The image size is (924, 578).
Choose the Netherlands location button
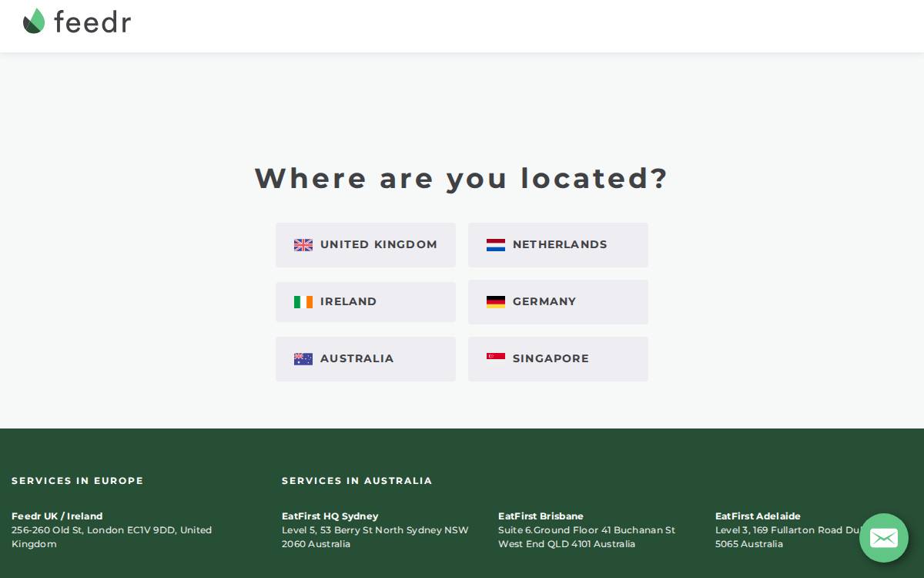pyautogui.click(x=558, y=245)
